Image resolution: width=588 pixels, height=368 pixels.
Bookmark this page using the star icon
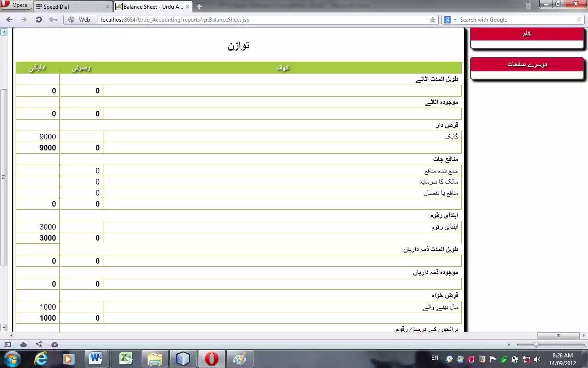tap(433, 19)
